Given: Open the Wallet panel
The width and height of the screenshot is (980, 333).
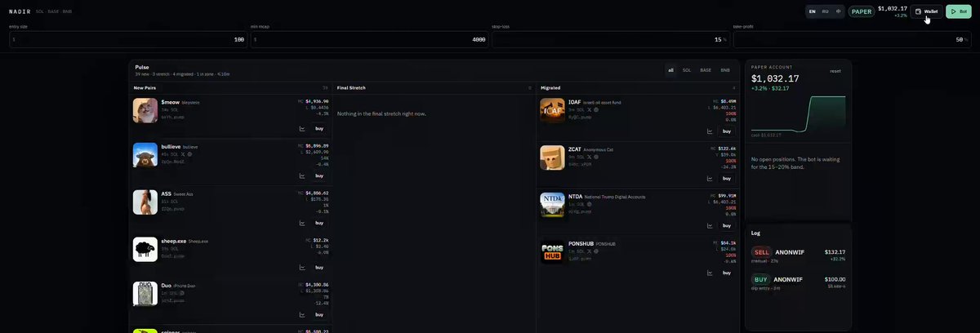Looking at the screenshot, I should click(927, 11).
